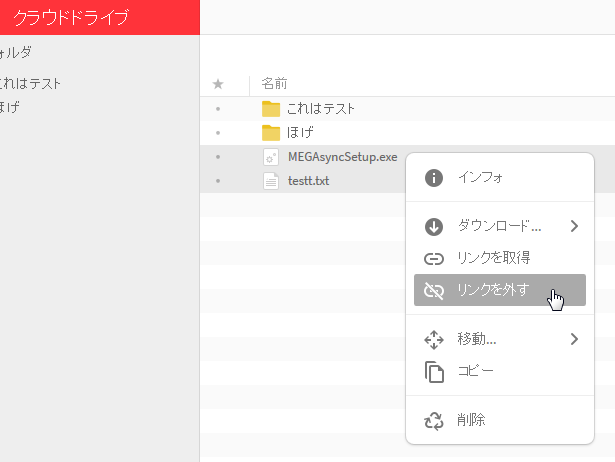Click the recycle delete icon
Screen dimensions: 615x462
tap(433, 421)
